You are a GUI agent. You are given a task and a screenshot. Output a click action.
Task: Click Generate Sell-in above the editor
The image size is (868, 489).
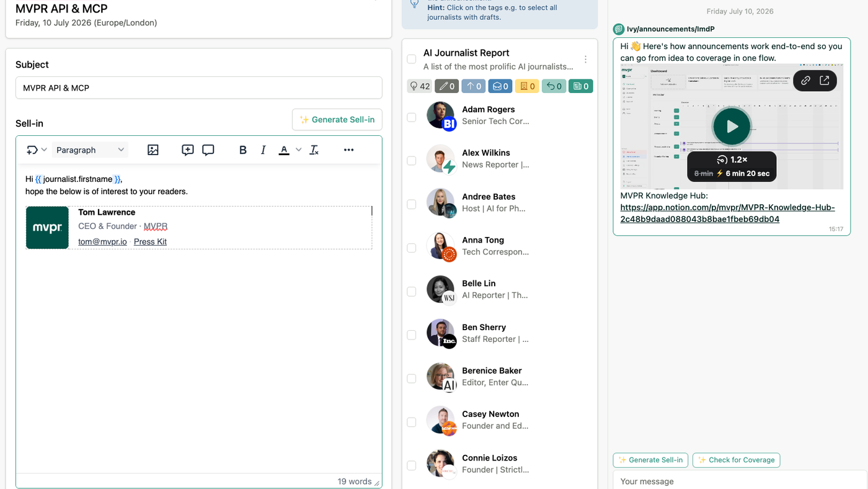pos(337,120)
